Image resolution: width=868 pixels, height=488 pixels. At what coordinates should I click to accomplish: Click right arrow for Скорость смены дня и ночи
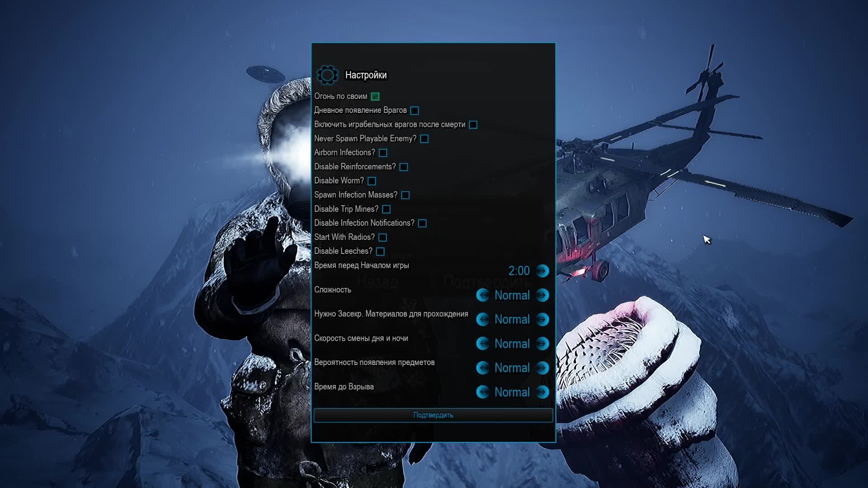542,344
